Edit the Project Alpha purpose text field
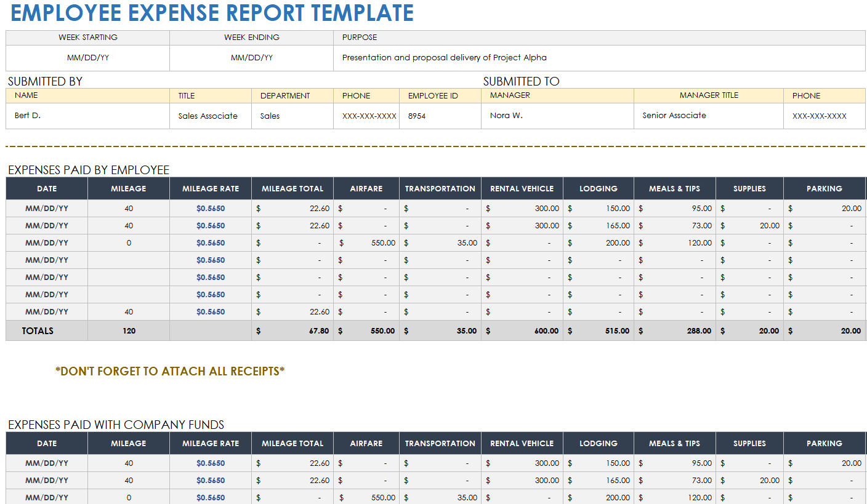Viewport: 867px width, 504px height. pyautogui.click(x=444, y=58)
